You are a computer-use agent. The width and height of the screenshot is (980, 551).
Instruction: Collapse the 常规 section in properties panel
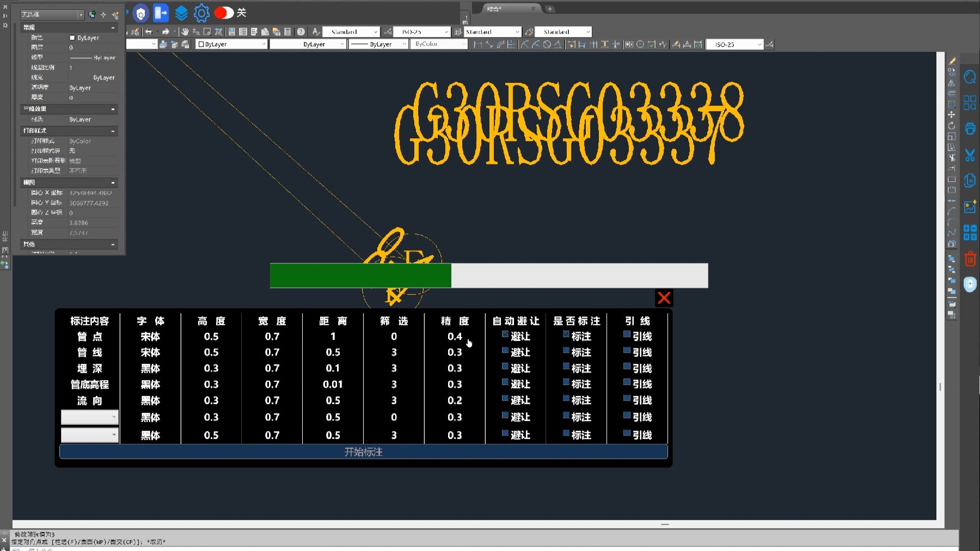pyautogui.click(x=113, y=27)
